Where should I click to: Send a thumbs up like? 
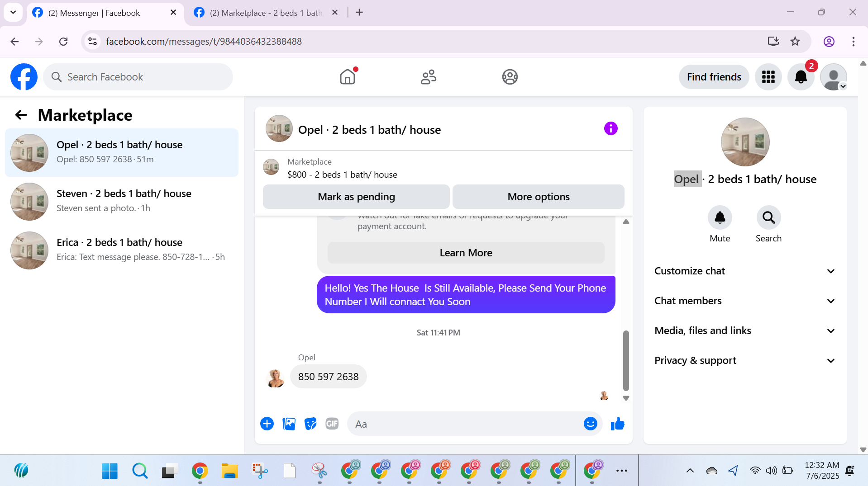617,424
